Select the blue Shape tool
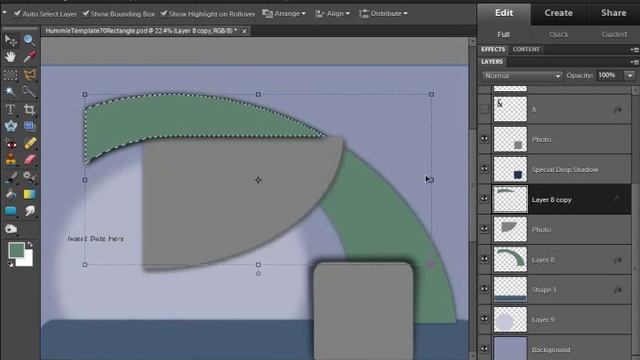Screen dimensions: 640x360 coord(11,211)
